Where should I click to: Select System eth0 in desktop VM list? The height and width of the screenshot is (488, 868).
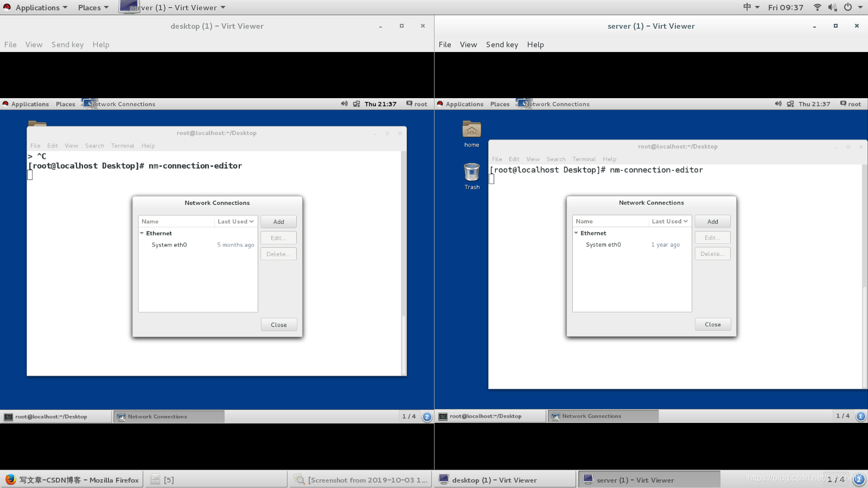[x=198, y=245]
